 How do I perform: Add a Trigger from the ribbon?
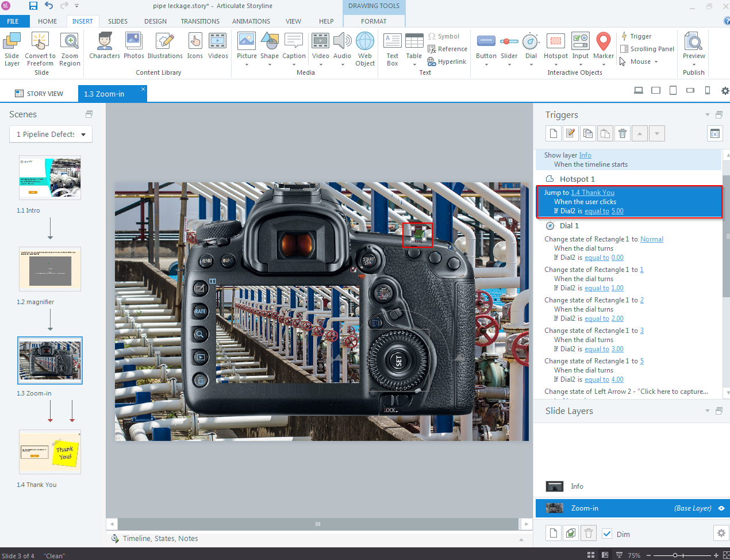point(636,36)
